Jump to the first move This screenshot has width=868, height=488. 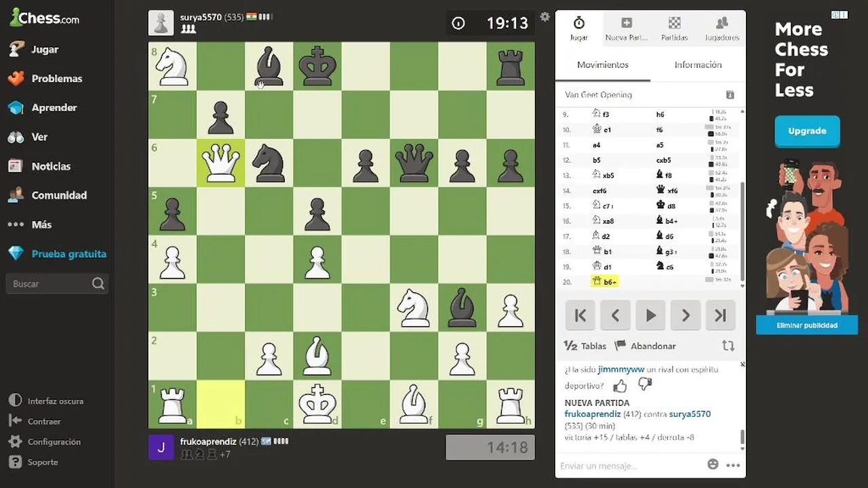tap(580, 315)
